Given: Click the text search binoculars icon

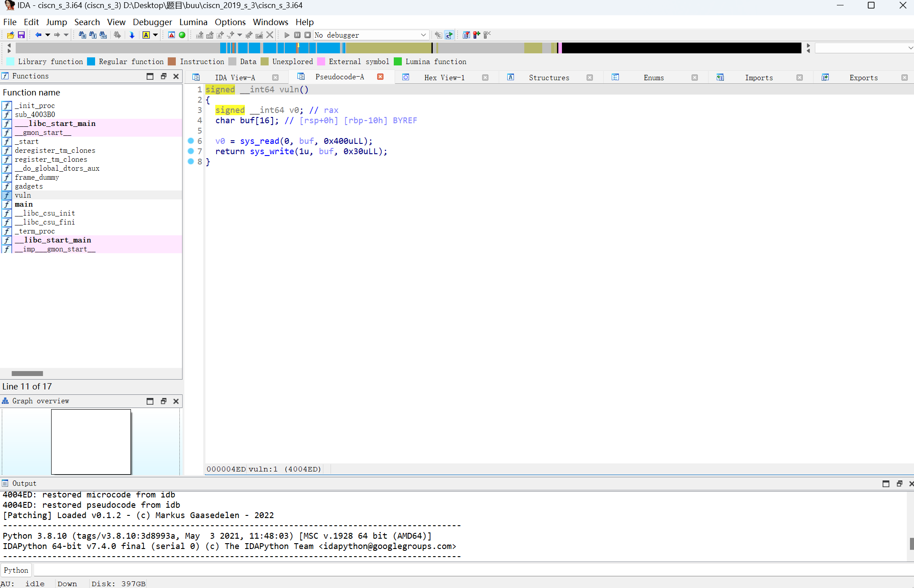Looking at the screenshot, I should click(93, 35).
